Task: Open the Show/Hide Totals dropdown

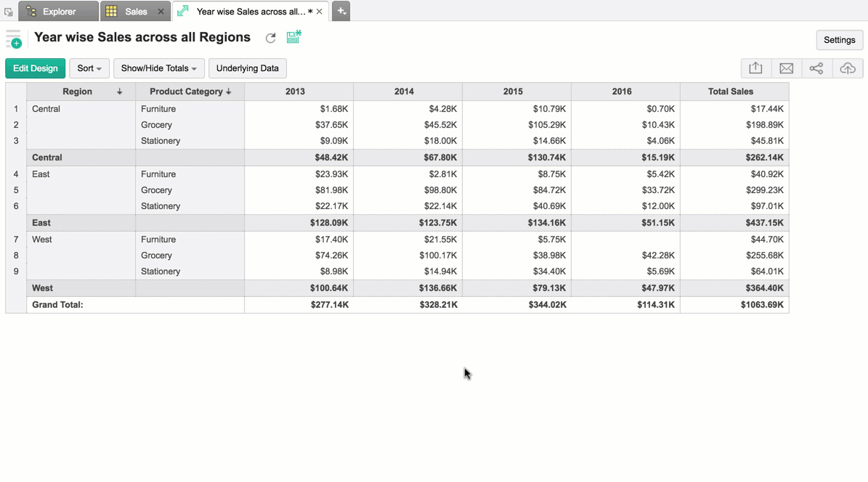Action: (158, 68)
